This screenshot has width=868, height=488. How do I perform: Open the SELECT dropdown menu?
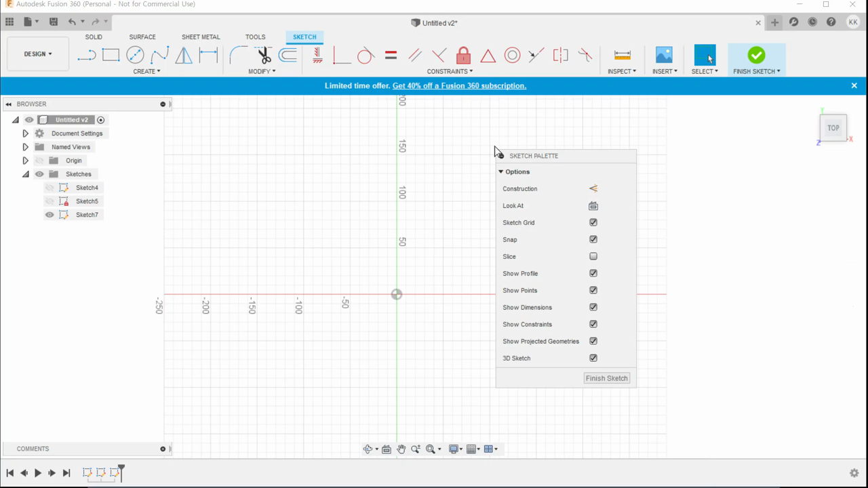(x=705, y=71)
